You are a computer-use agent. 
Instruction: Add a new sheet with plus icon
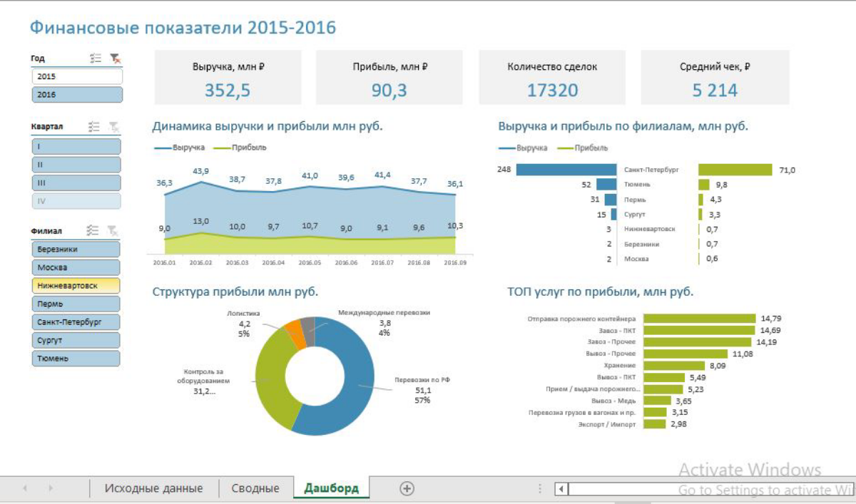click(407, 488)
